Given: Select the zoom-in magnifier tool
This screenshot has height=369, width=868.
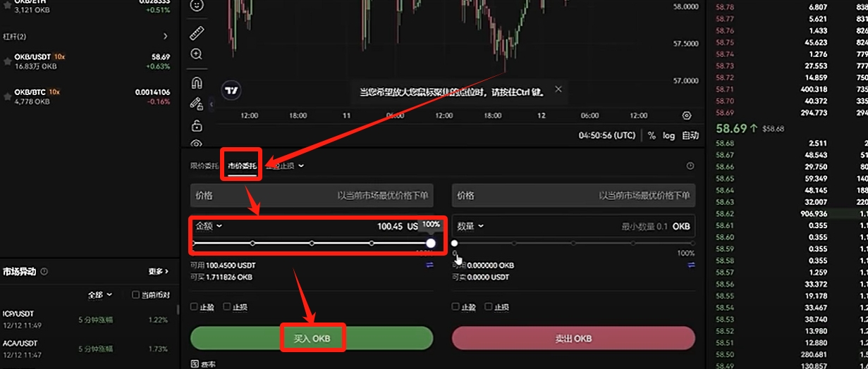Looking at the screenshot, I should (x=197, y=54).
